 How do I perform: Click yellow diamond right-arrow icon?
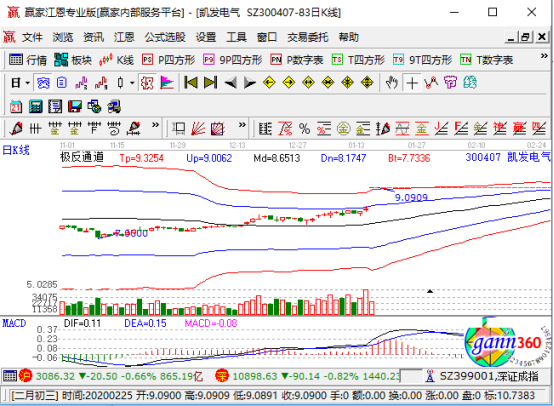tap(289, 83)
